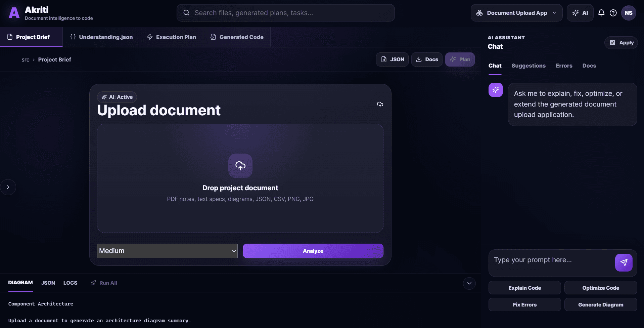Viewport: 644px width, 328px height.
Task: Click the search magnifier icon
Action: (x=186, y=13)
